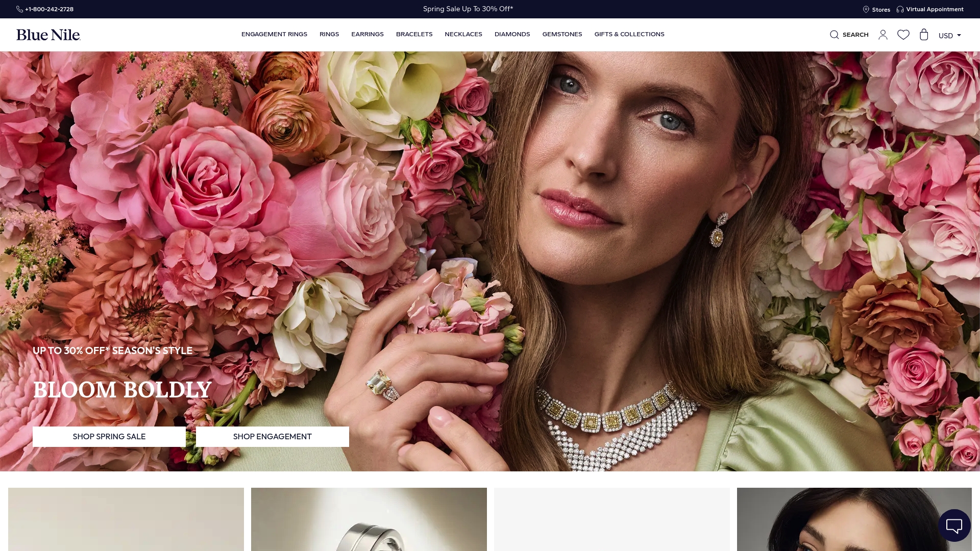
Task: Open the NECKLACES category
Action: 463,34
